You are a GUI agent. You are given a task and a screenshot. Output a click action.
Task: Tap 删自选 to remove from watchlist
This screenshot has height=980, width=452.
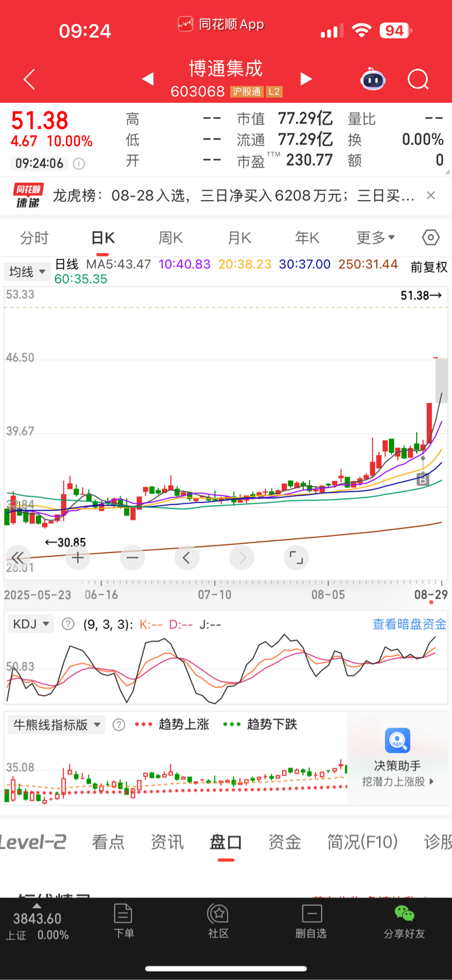[x=311, y=921]
